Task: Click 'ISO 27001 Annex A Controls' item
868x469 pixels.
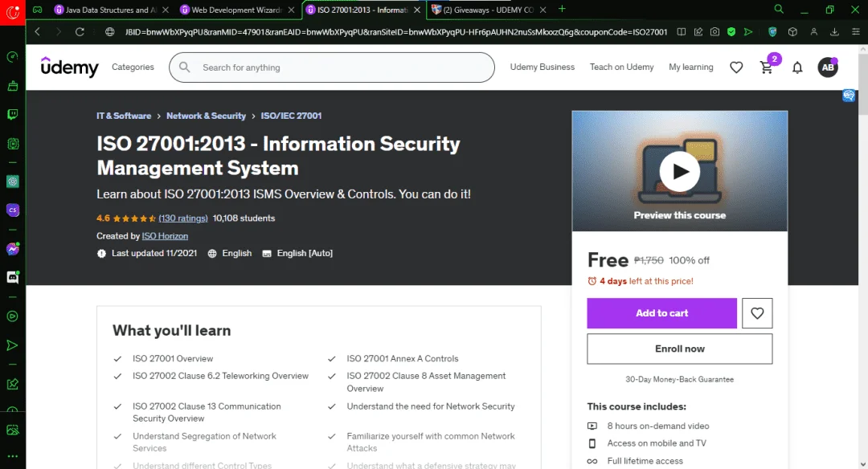Action: 403,358
